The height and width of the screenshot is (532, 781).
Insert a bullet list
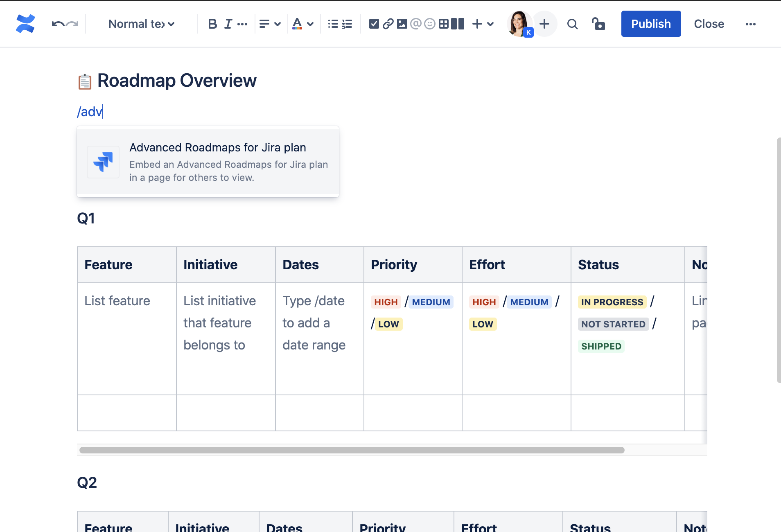point(333,24)
